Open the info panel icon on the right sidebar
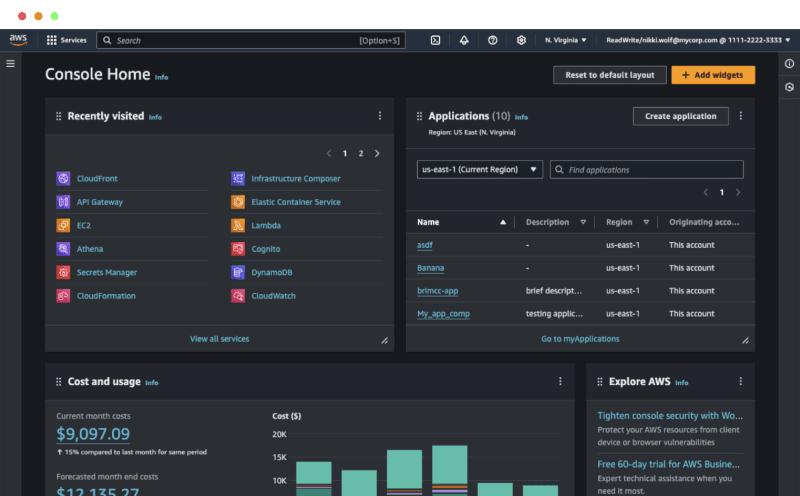The image size is (800, 496). click(789, 64)
